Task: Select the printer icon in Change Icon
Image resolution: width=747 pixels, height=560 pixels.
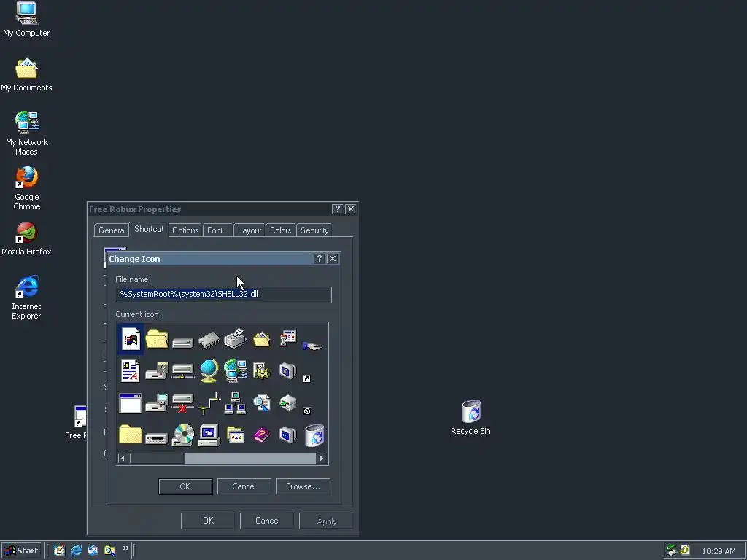Action: tap(235, 339)
